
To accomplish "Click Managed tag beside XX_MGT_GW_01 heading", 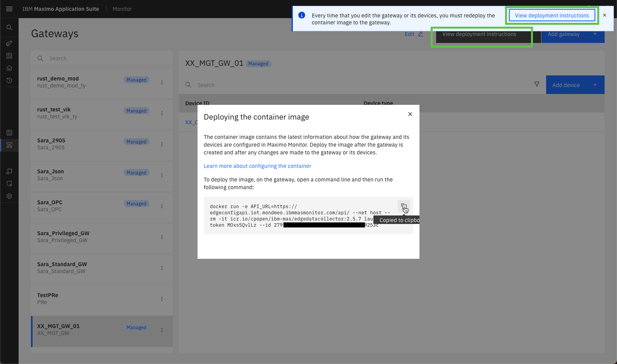I will click(x=258, y=64).
